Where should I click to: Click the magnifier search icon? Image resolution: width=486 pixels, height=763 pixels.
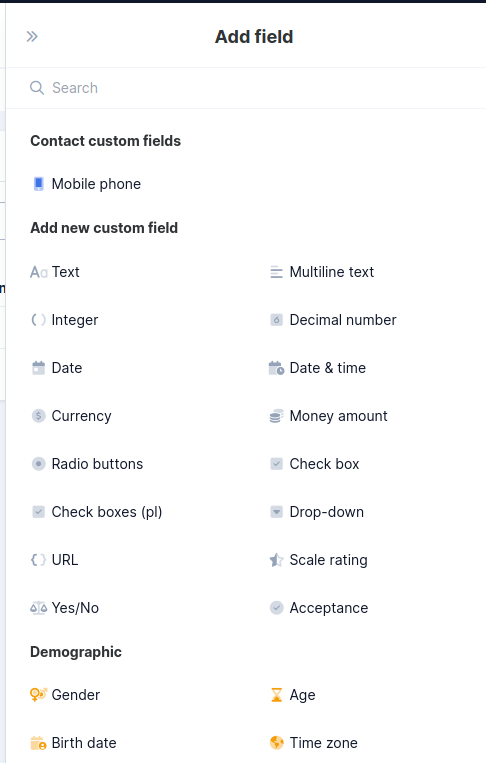37,88
